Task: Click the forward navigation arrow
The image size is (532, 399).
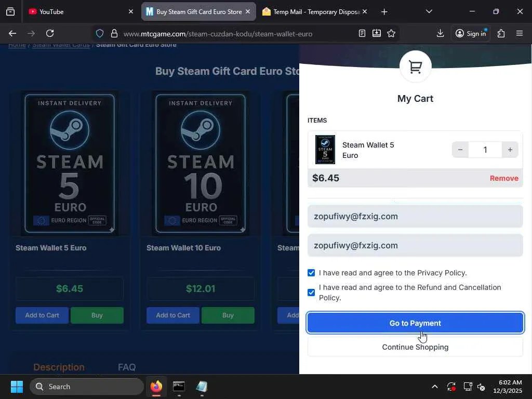Action: coord(31,33)
